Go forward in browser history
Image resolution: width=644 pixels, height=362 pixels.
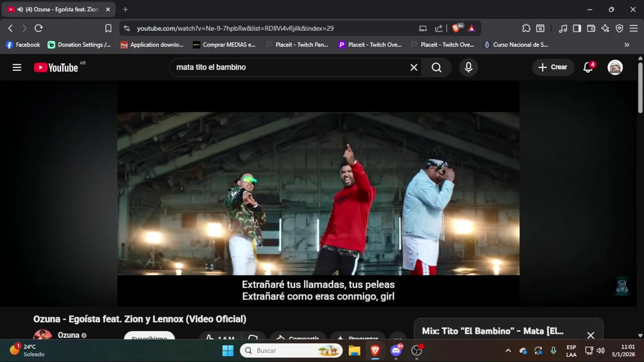pos(24,28)
